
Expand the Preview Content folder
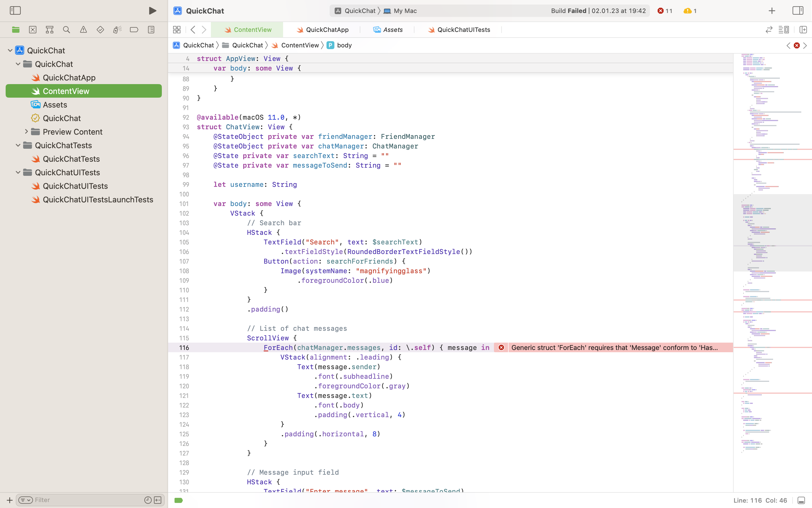pos(26,132)
